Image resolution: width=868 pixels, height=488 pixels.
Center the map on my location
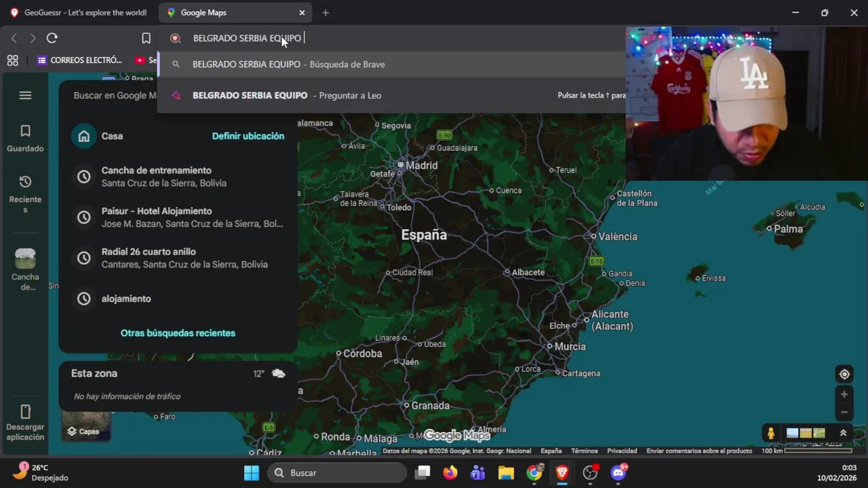(844, 374)
